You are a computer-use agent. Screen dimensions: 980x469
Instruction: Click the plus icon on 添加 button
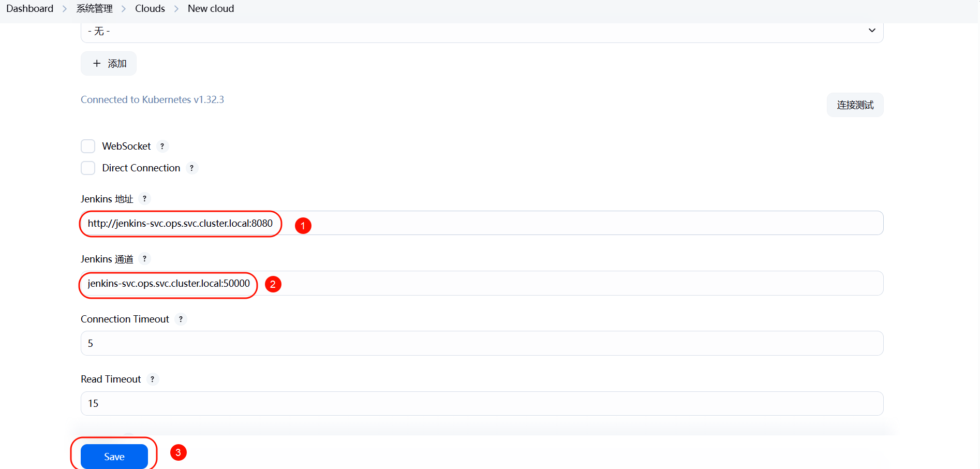(97, 63)
